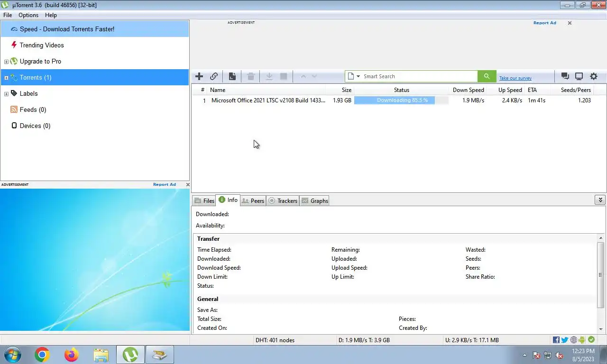Viewport: 607px width, 364px height.
Task: Click the network tray icon
Action: [x=548, y=355]
